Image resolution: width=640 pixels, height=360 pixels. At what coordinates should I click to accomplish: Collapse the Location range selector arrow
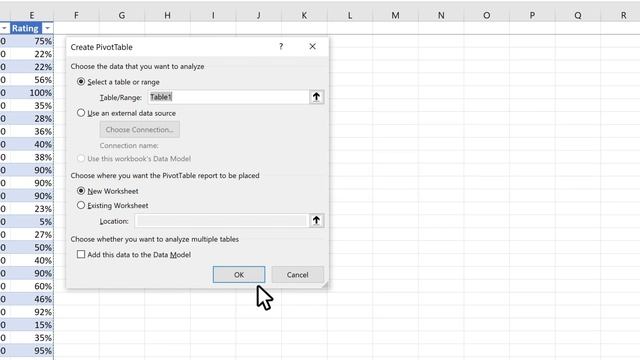[316, 221]
